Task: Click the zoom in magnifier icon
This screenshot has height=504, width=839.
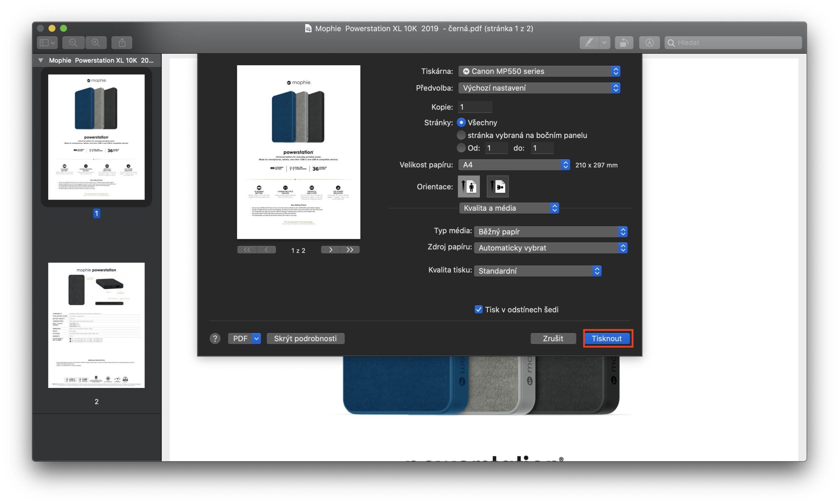Action: tap(96, 43)
